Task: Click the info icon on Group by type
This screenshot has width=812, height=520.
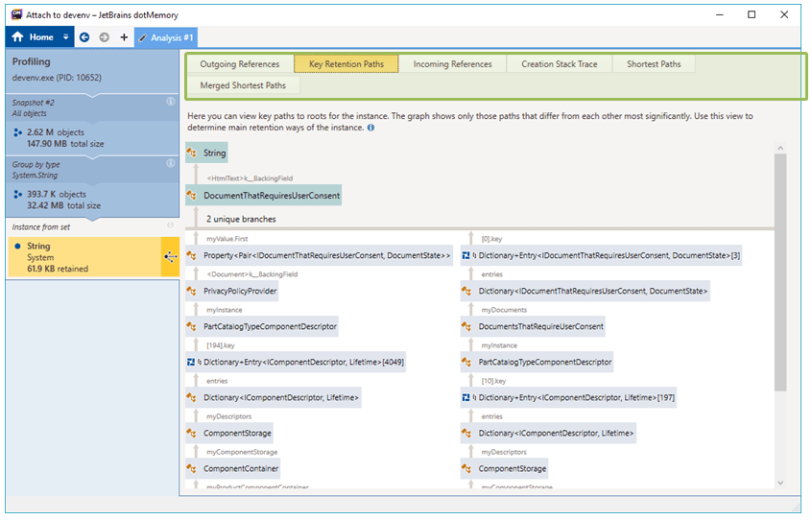Action: pos(170,163)
